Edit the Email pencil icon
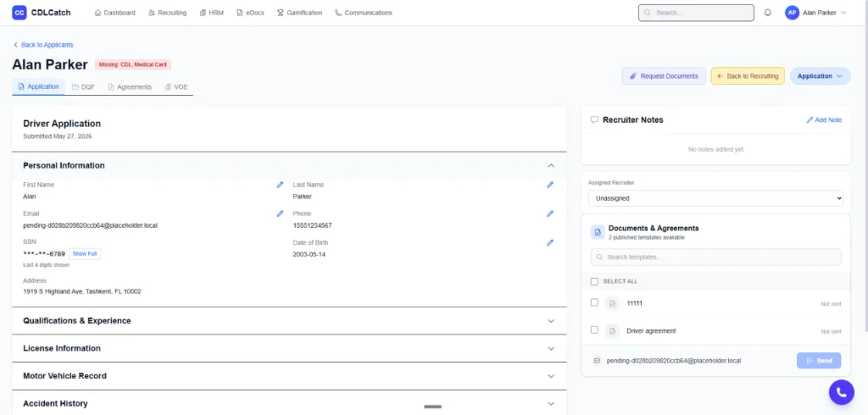 click(x=280, y=213)
